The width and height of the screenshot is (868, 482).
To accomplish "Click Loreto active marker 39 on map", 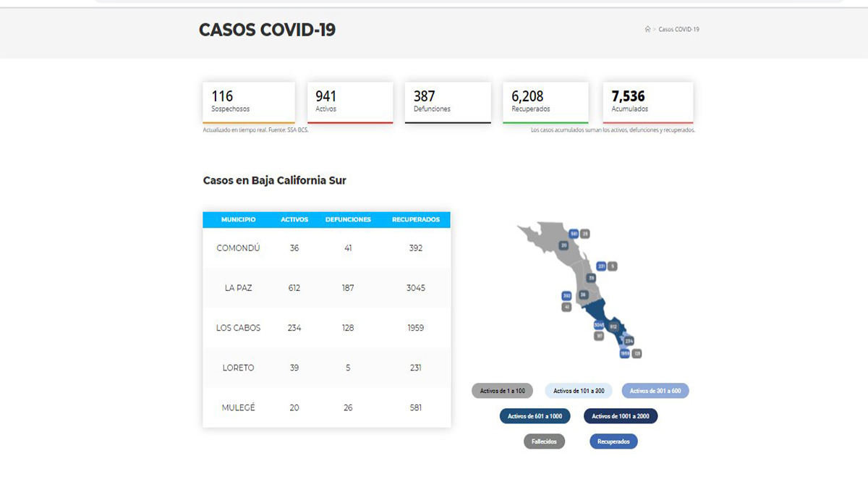I will click(591, 278).
